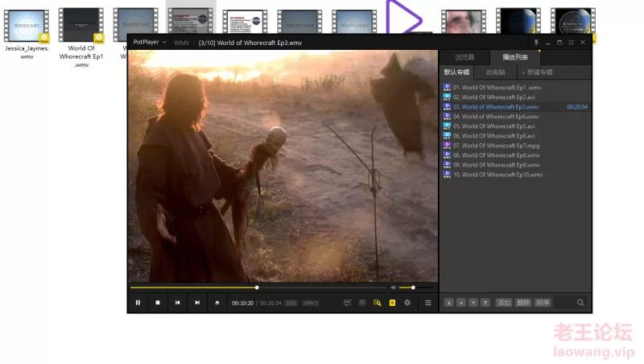
Task: Mute audio with the speaker icon
Action: [x=394, y=287]
